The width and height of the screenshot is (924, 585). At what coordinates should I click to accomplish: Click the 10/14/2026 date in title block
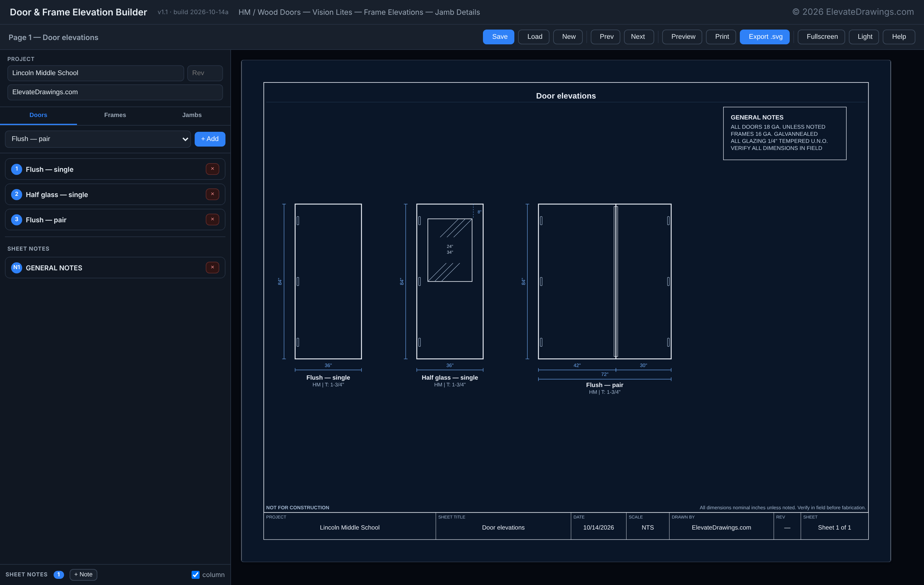pos(598,527)
